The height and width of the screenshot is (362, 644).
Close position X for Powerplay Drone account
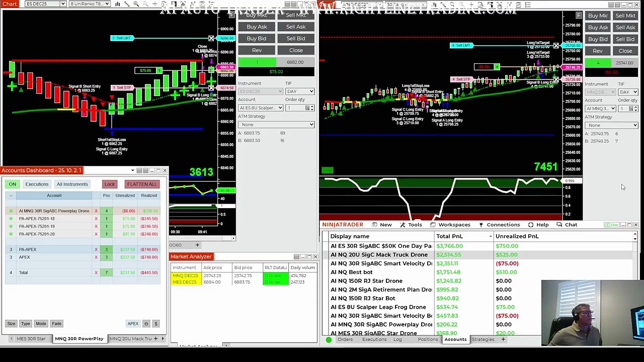click(96, 211)
